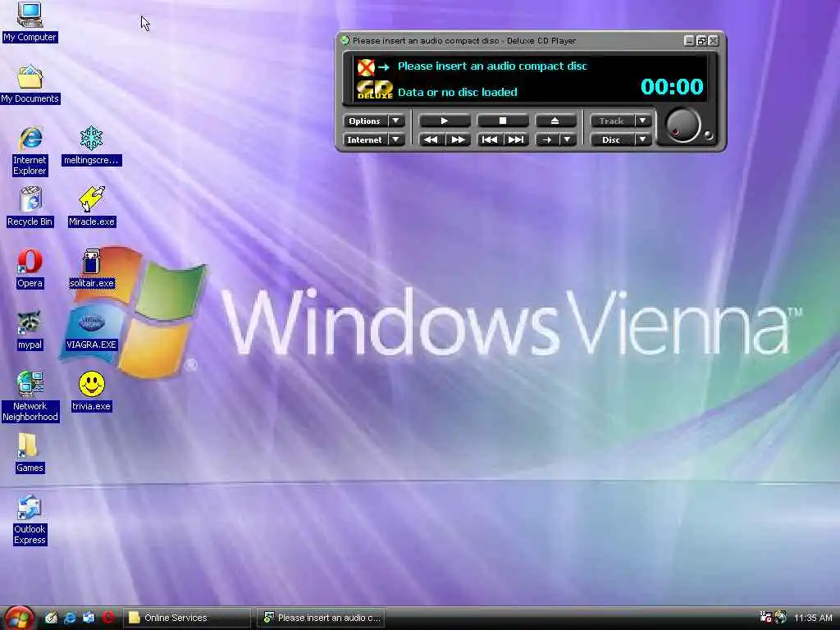Click the no-disc red X icon
The height and width of the screenshot is (630, 840).
(x=366, y=67)
